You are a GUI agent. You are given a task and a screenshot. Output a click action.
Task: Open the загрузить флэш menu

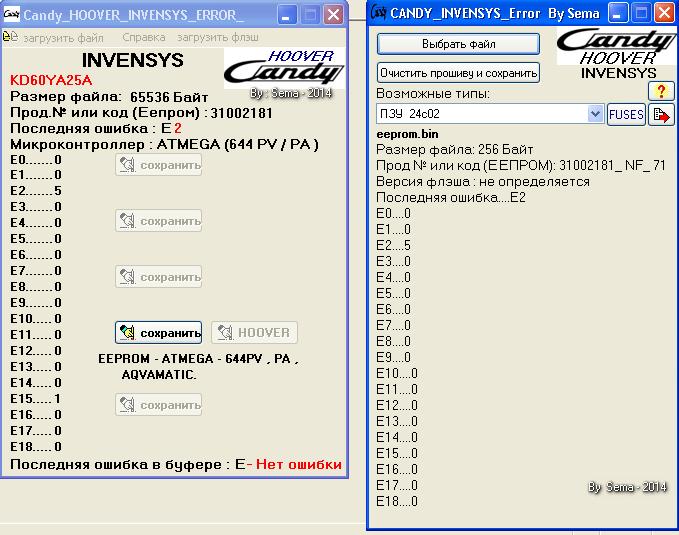pos(218,37)
